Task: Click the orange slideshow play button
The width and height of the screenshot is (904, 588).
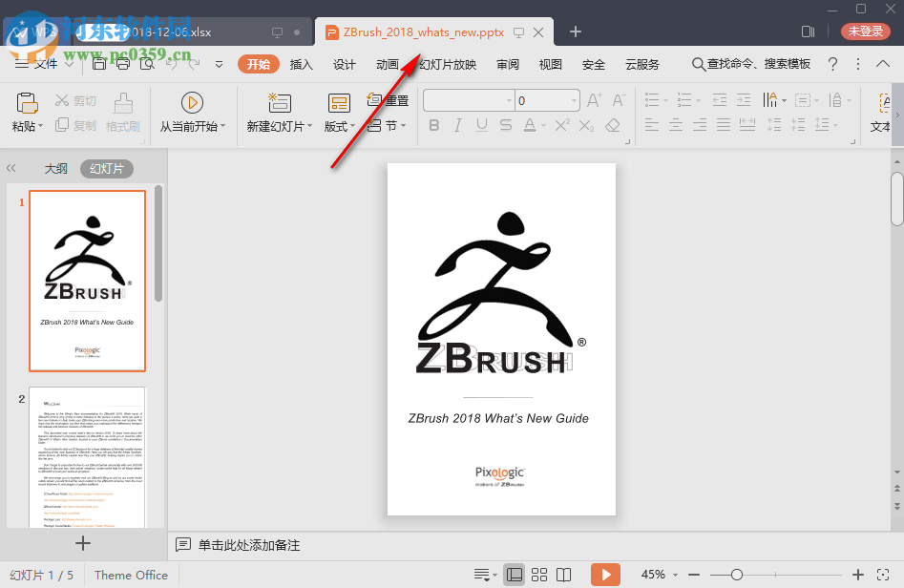Action: tap(604, 575)
